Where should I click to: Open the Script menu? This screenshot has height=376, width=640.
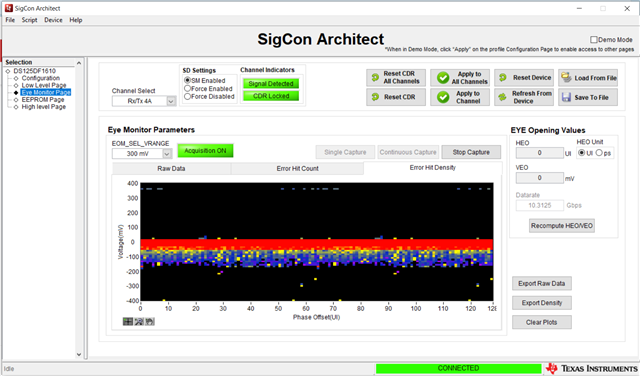tap(29, 20)
